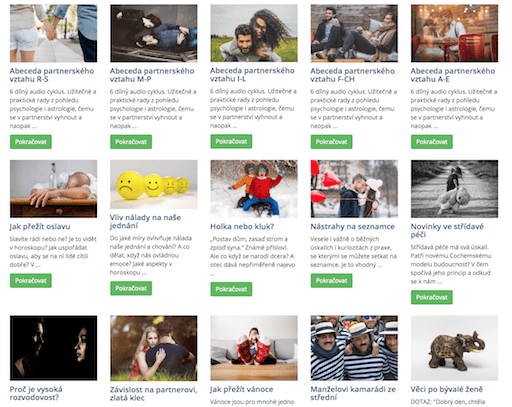This screenshot has width=512, height=407.
Task: Click Pokračovat under Holka nebo kluk?
Action: (231, 289)
